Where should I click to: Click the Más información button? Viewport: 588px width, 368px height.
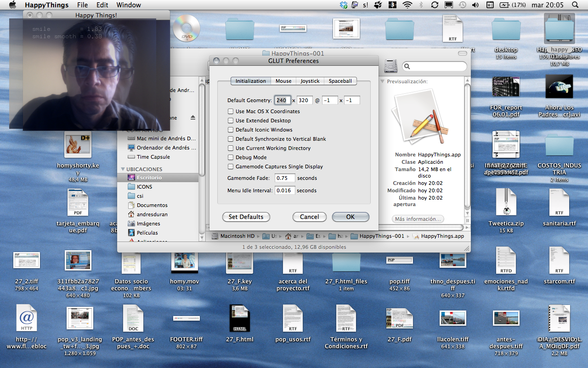click(x=418, y=219)
